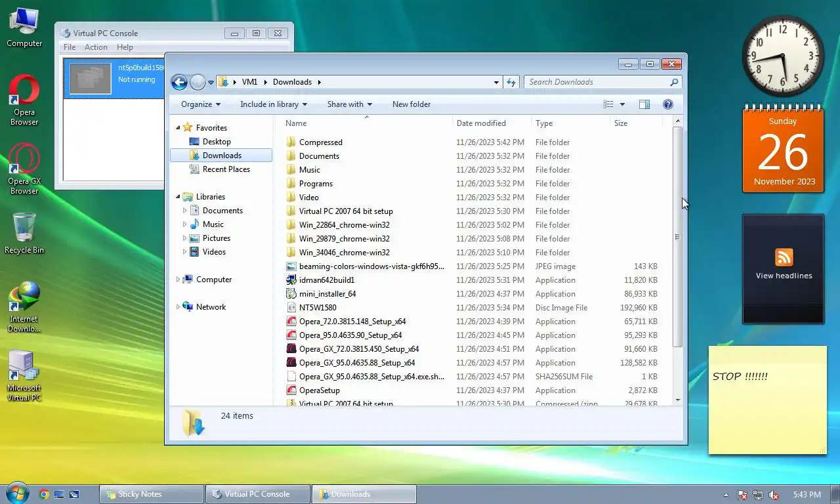Click Downloads in the address breadcrumb
This screenshot has width=840, height=504.
(292, 82)
